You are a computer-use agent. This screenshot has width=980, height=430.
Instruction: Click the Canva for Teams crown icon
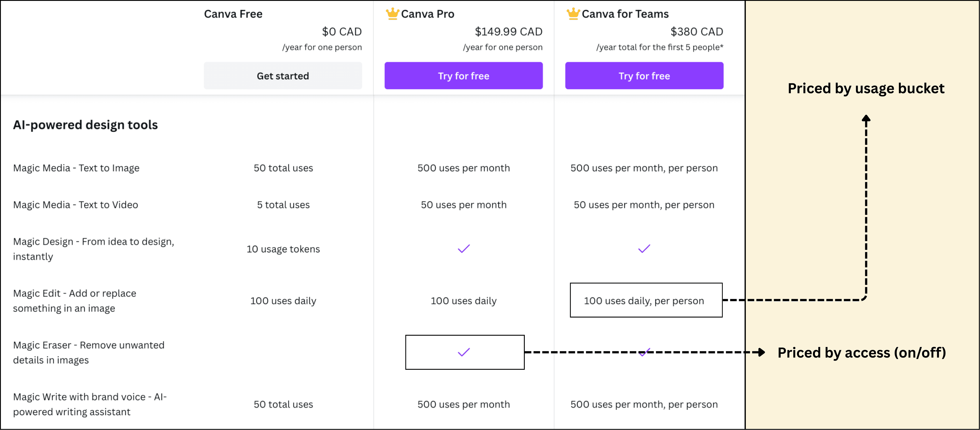tap(573, 14)
